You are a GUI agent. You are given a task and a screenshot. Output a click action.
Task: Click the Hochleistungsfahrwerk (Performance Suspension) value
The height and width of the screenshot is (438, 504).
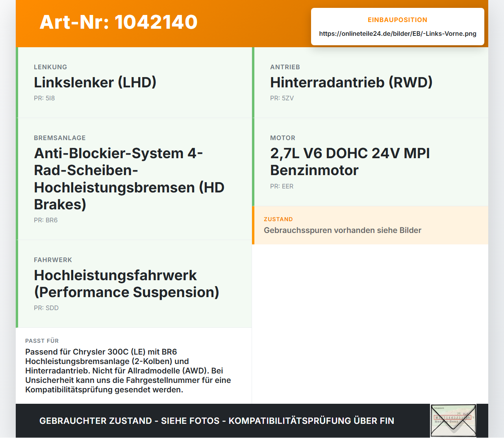tap(126, 284)
